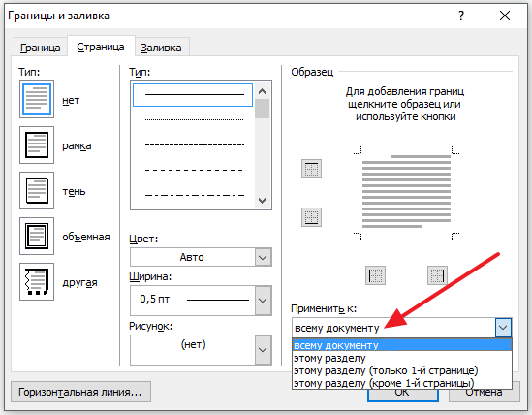Choose the 'рамка' box border icon
The image size is (532, 415).
tap(37, 145)
